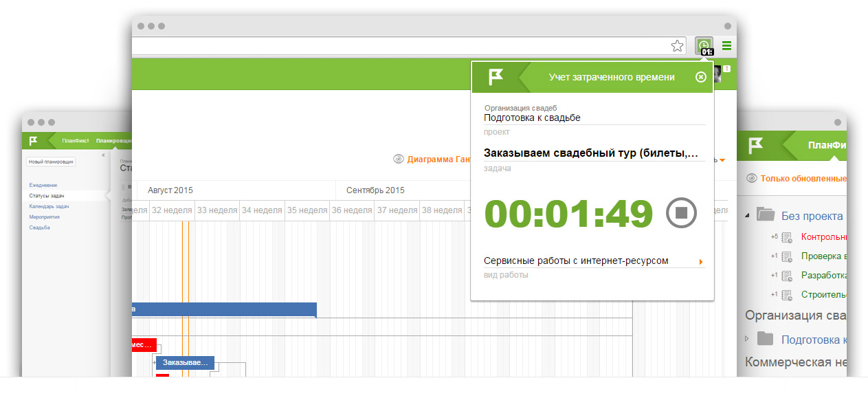The width and height of the screenshot is (868, 398).
Task: Select the '36 неделя' week column
Action: 352,210
